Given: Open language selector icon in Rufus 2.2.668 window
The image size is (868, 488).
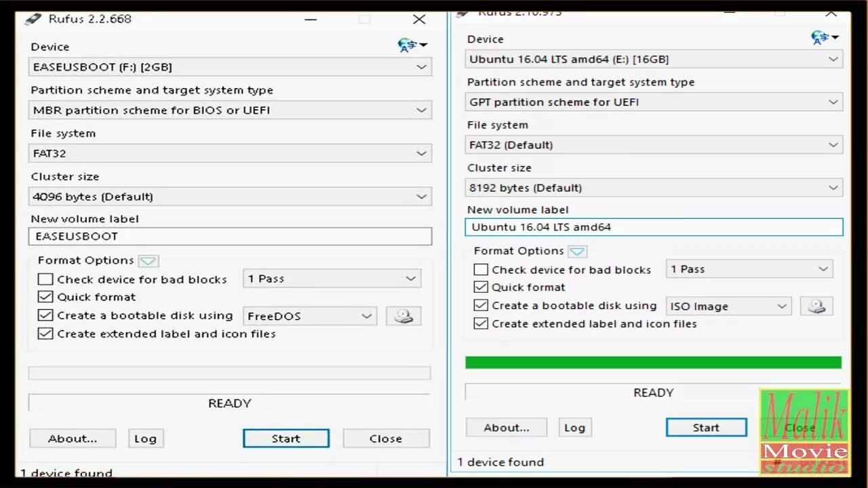Looking at the screenshot, I should [412, 45].
